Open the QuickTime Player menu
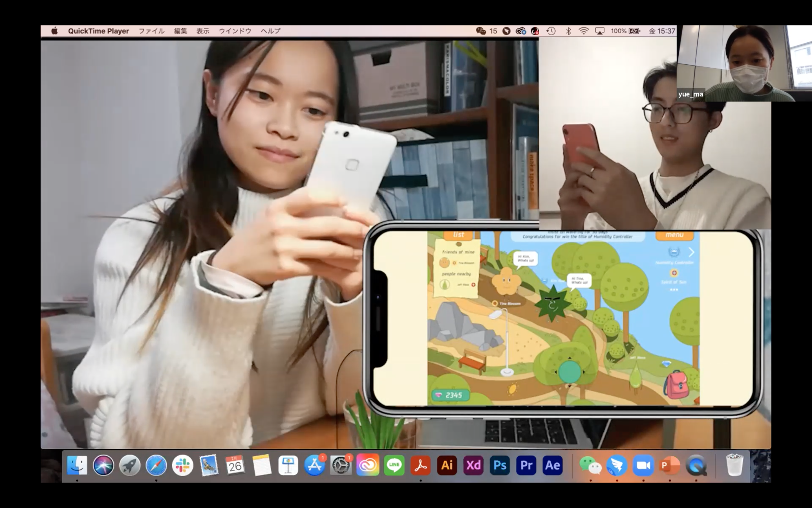Image resolution: width=812 pixels, height=508 pixels. tap(98, 31)
